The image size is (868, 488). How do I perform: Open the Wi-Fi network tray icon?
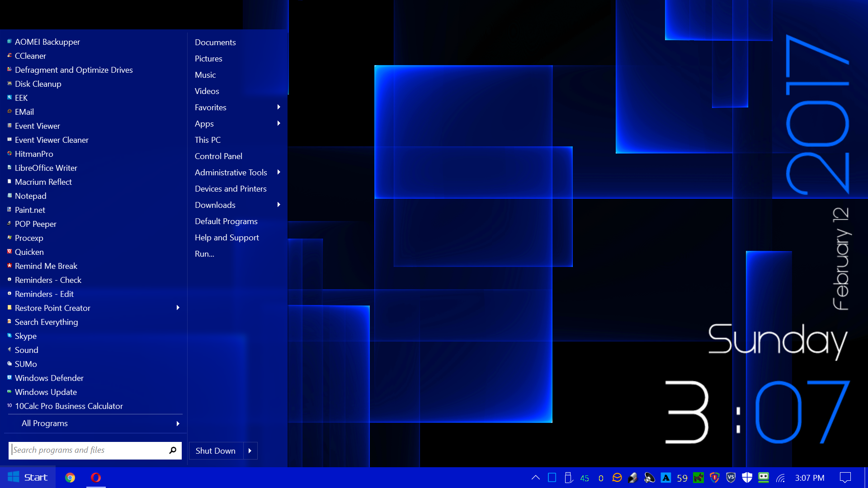781,478
